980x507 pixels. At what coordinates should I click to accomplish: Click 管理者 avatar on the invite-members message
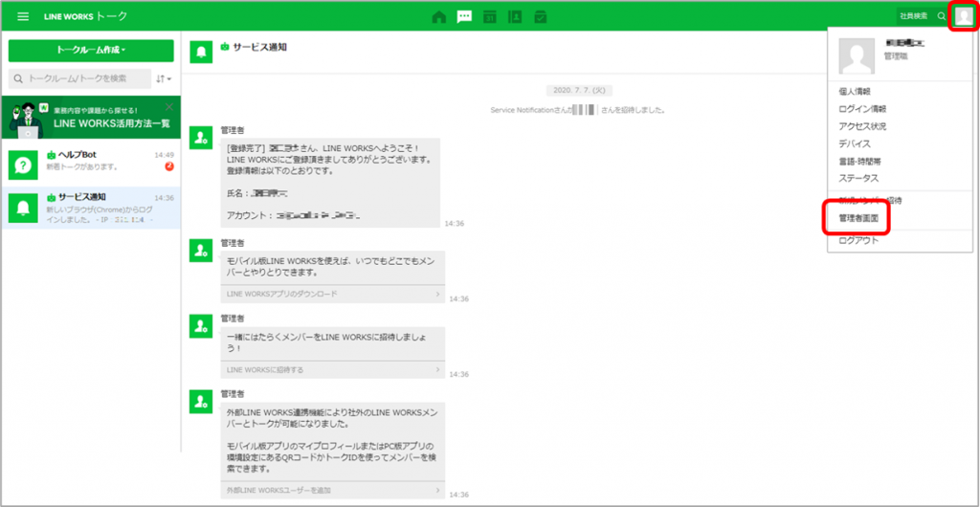coord(201,326)
